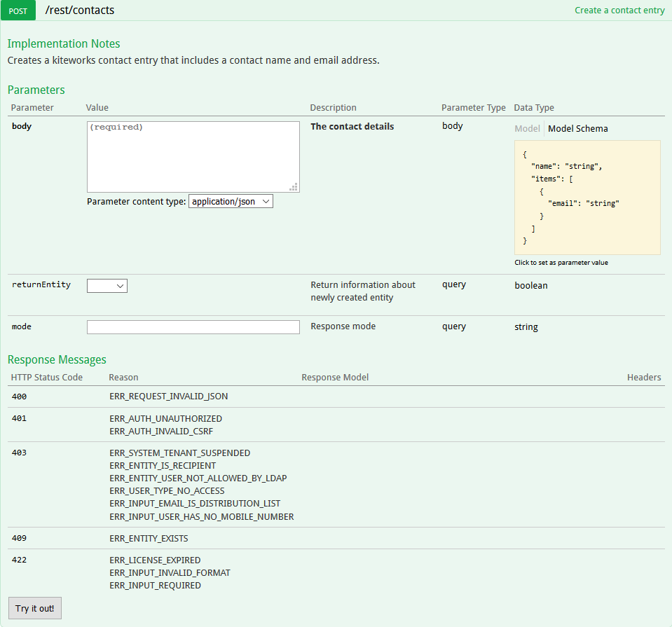Expand the returnEntity boolean dropdown
The height and width of the screenshot is (627, 672).
(107, 286)
